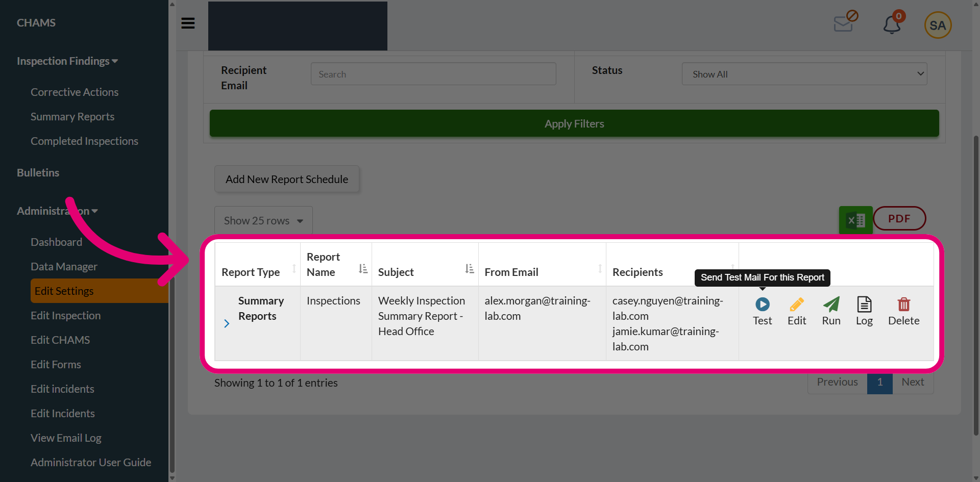Collapse the Inspection Findings menu
Image resolution: width=980 pixels, height=482 pixels.
tap(67, 61)
